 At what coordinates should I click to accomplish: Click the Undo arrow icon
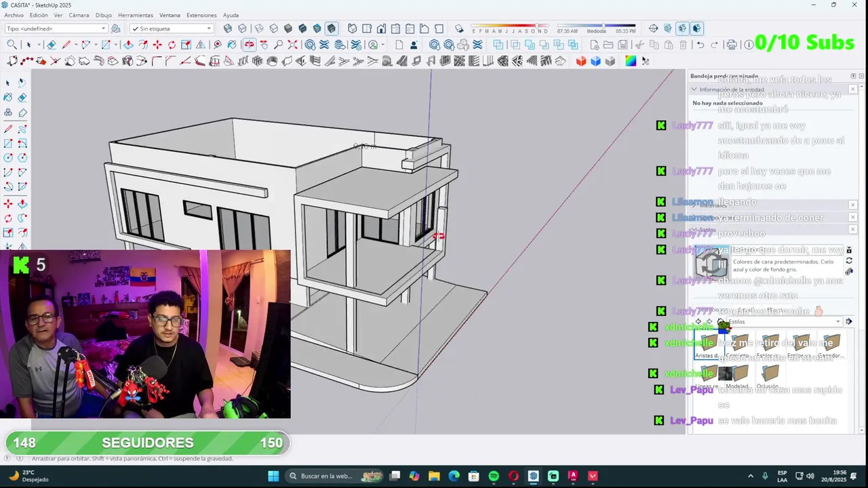tap(701, 45)
